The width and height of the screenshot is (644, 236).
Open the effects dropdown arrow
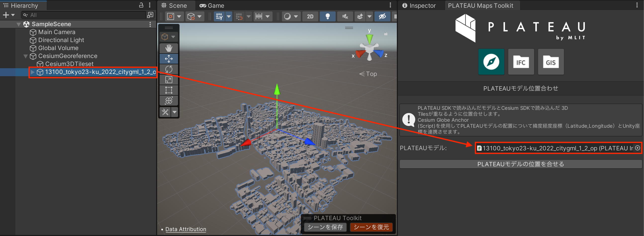coord(369,16)
